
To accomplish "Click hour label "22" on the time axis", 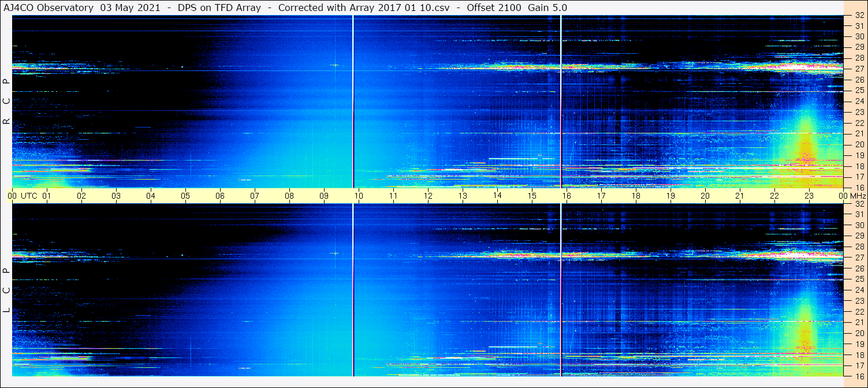I will coord(774,196).
